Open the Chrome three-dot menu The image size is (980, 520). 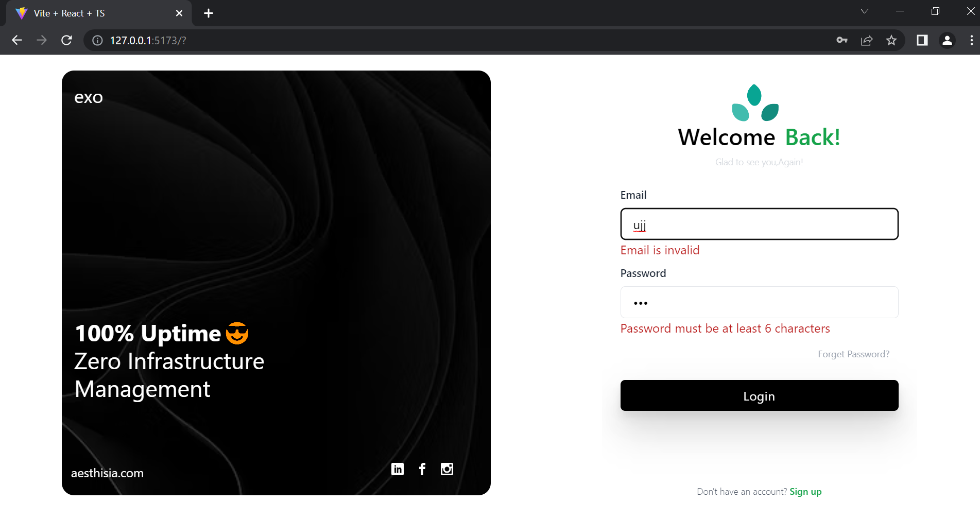pos(971,40)
